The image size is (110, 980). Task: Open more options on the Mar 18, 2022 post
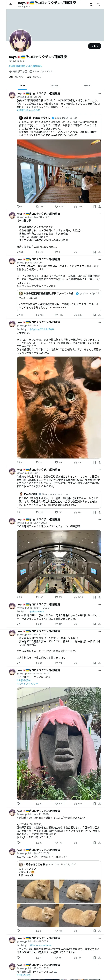pyautogui.click(x=99, y=214)
